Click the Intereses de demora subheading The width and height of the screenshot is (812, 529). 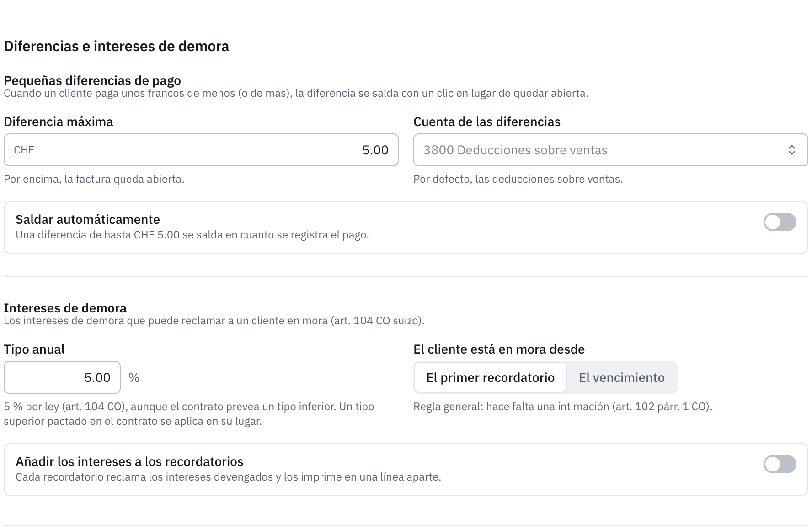tap(65, 308)
